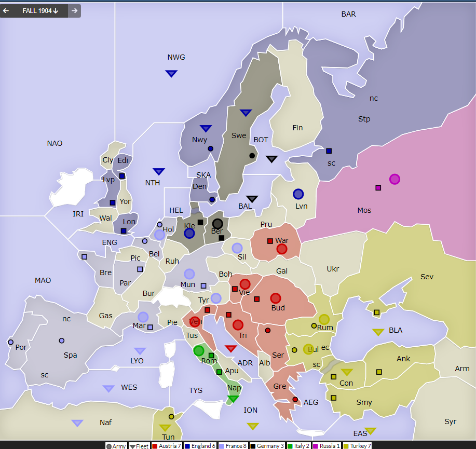Click the Austria red swatch in the legend
This screenshot has width=476, height=449.
coord(155,446)
